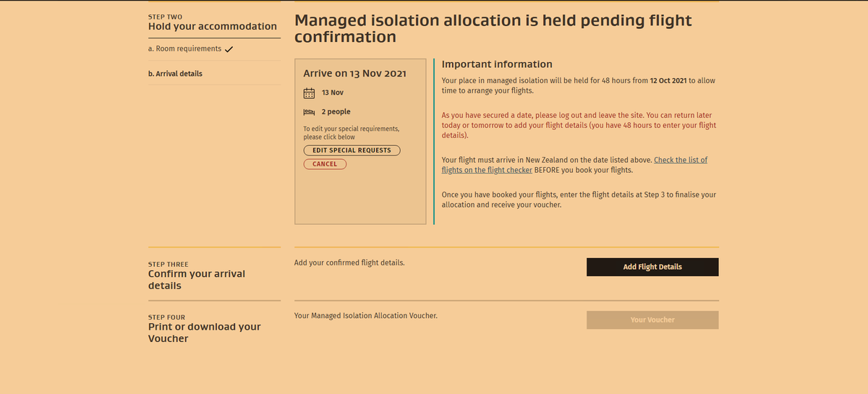Click the bold 12 Oct 2021 date
Viewport: 868px width, 394px height.
click(x=668, y=81)
